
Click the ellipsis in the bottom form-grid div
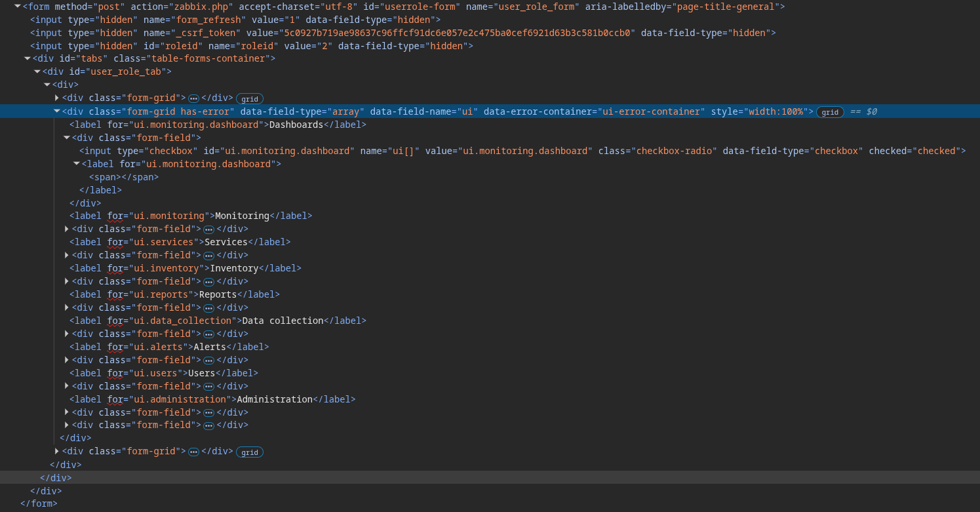(x=193, y=452)
